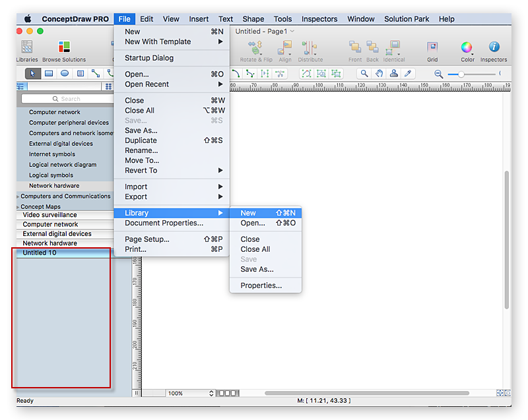Select Logical network diagram library

click(63, 165)
